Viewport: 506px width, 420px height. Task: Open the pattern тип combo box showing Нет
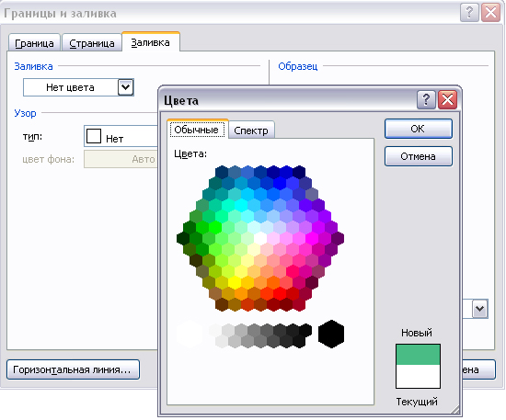click(x=121, y=136)
